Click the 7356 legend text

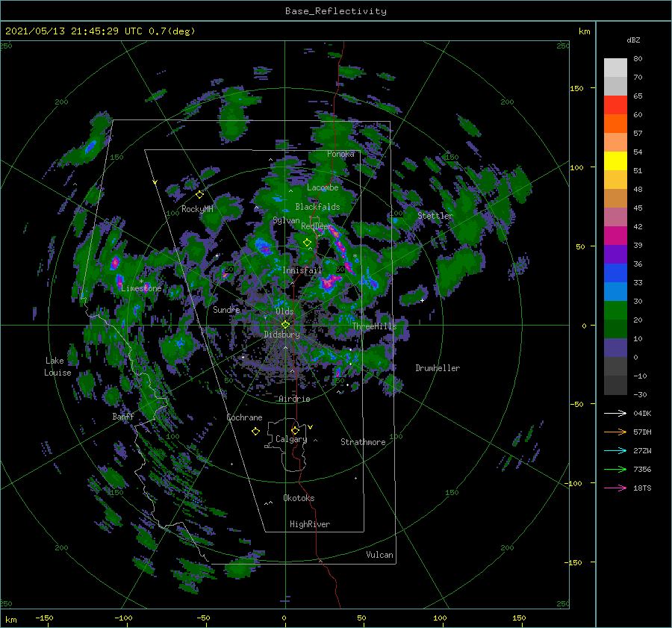[x=642, y=470]
